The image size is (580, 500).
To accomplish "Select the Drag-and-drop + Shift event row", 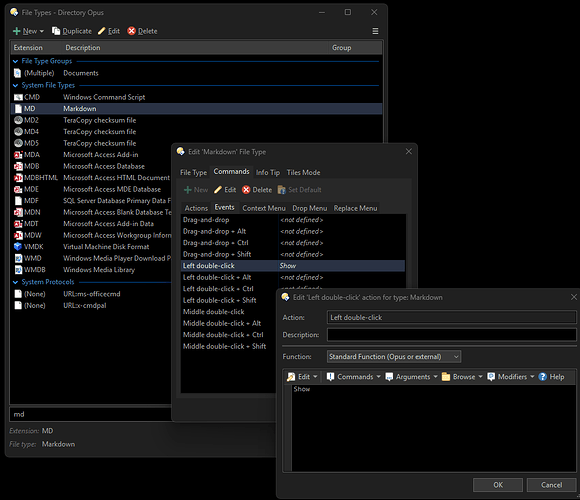I will pyautogui.click(x=293, y=254).
